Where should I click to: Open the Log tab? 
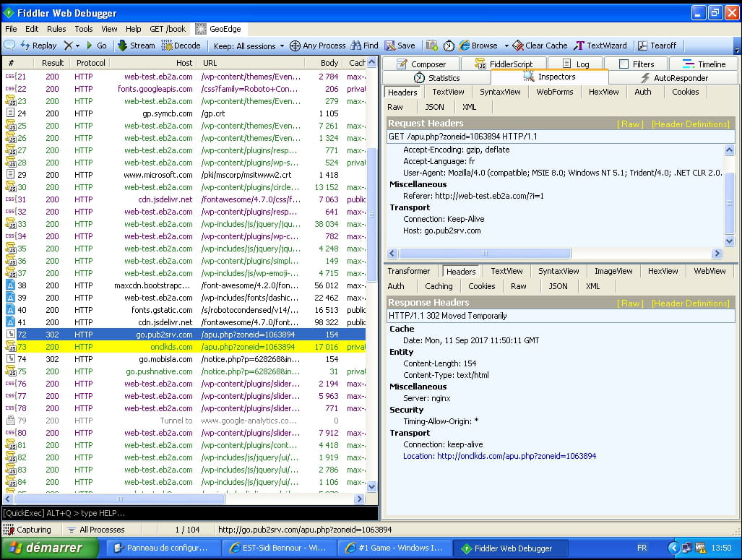[x=575, y=64]
